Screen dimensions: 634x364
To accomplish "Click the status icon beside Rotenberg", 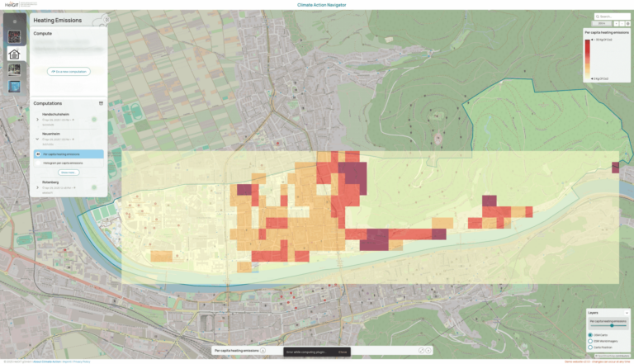I will pos(94,187).
